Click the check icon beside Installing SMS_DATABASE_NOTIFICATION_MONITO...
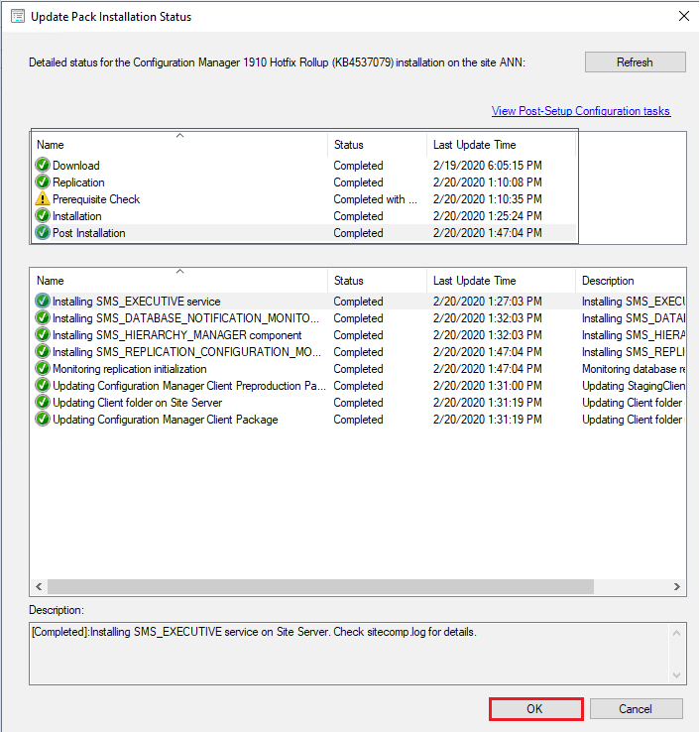 pos(43,317)
